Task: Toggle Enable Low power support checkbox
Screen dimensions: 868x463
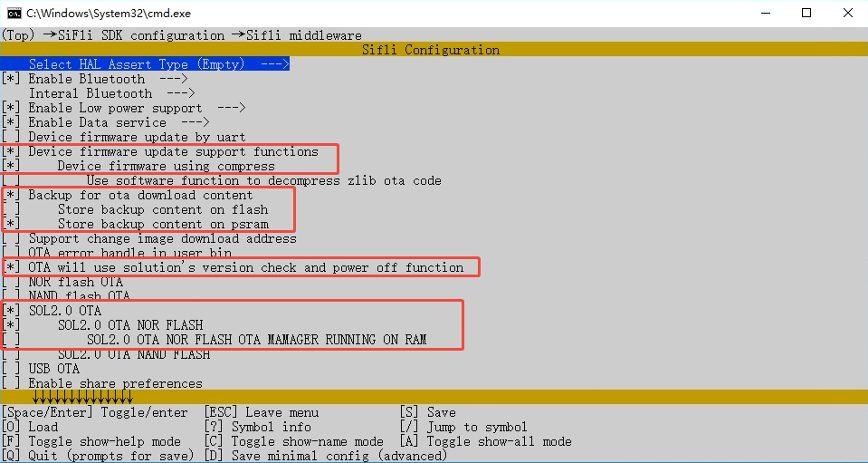Action: tap(11, 108)
